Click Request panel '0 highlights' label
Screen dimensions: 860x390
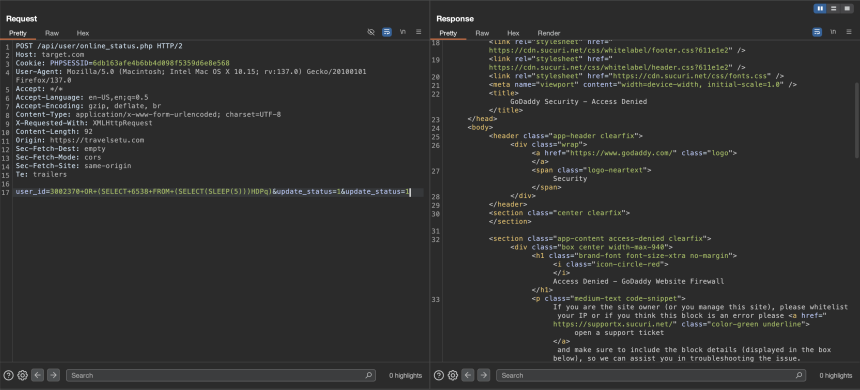coord(405,376)
